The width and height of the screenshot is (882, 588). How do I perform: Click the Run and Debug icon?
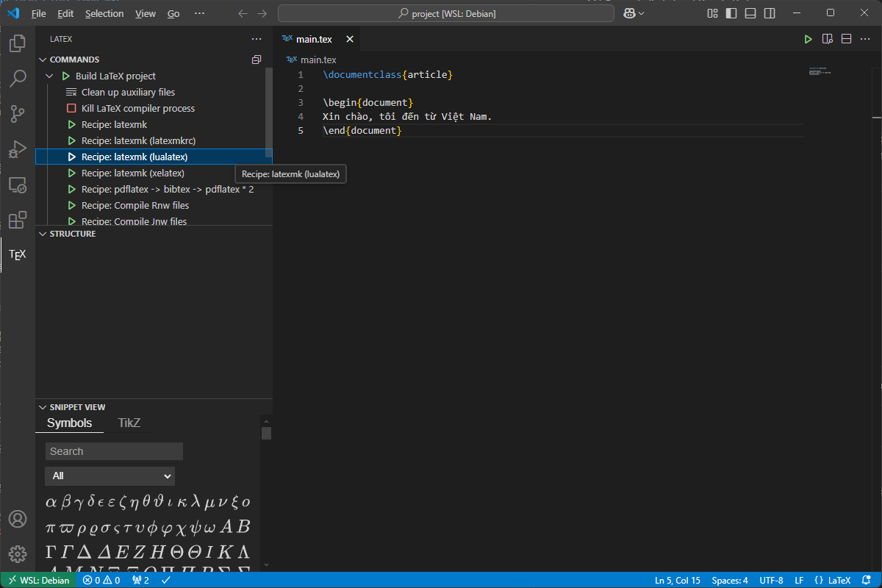17,149
